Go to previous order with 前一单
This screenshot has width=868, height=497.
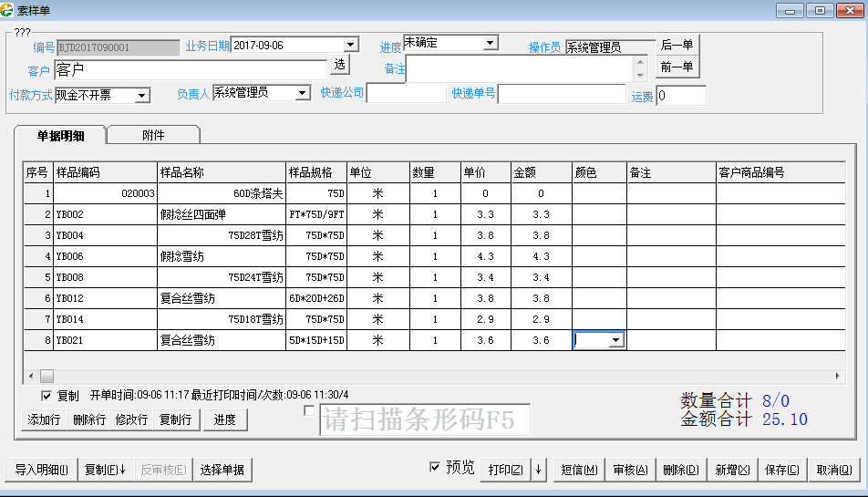tap(677, 67)
